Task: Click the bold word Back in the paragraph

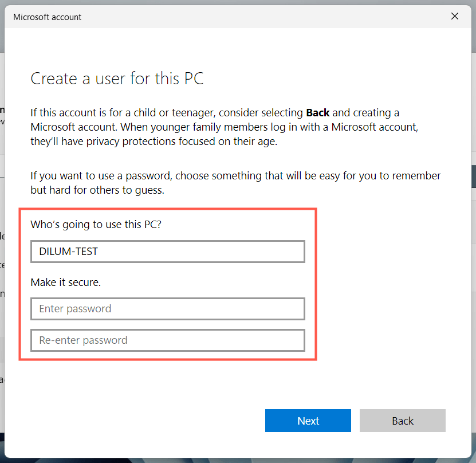Action: point(318,113)
